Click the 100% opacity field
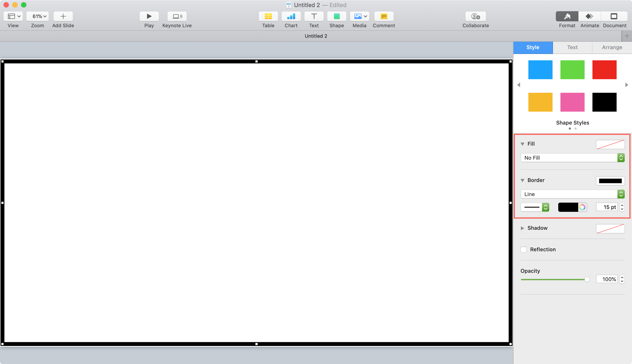 pos(607,279)
